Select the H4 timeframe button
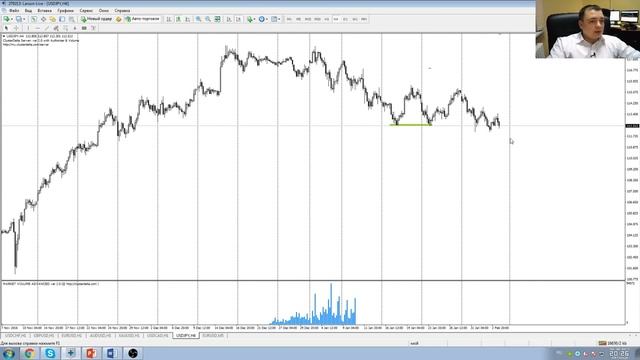 coord(336,19)
